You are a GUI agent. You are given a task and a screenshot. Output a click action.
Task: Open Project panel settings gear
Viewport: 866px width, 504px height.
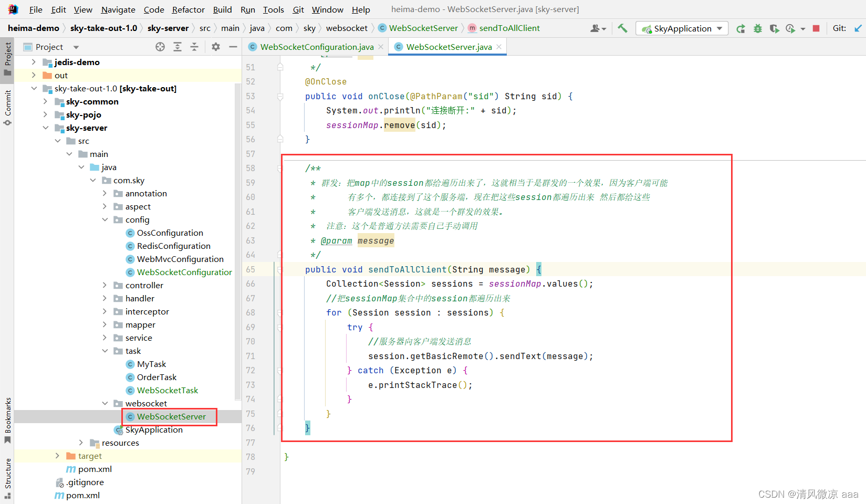coord(216,47)
